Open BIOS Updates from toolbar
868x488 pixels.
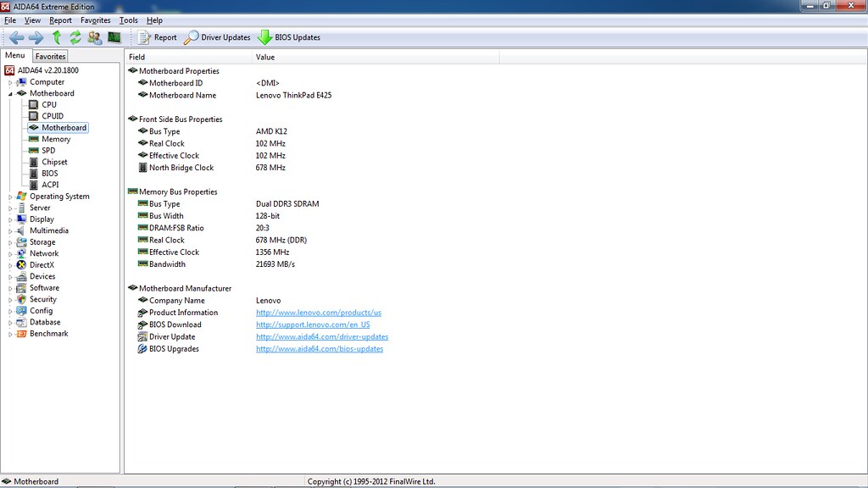tap(289, 37)
